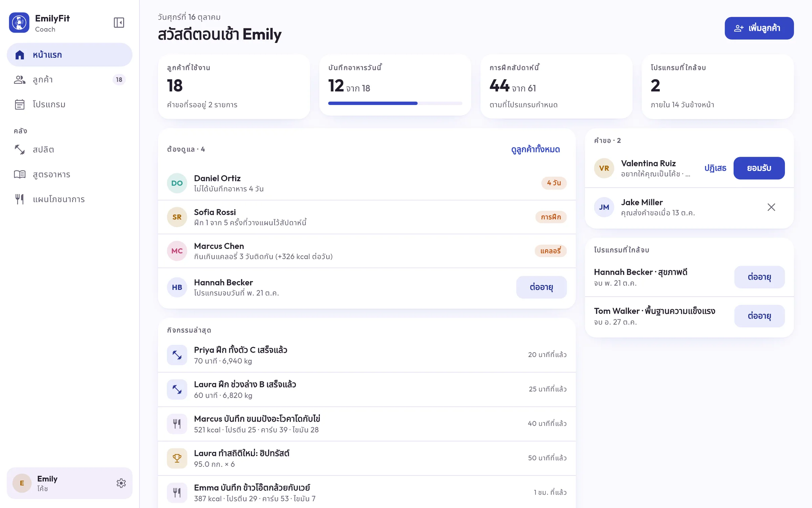Viewport: 812px width, 508px height.
Task: Click the meal-log progress bar
Action: tap(395, 103)
